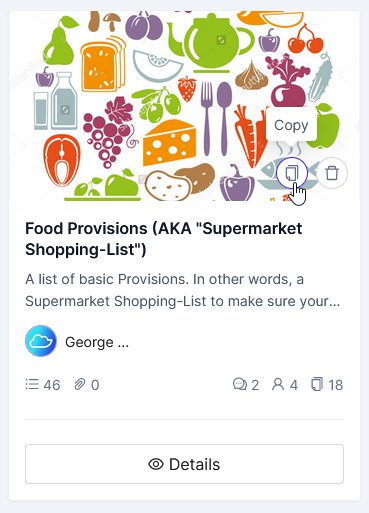The width and height of the screenshot is (369, 513).
Task: Click the copies icon beside 18
Action: (x=317, y=384)
